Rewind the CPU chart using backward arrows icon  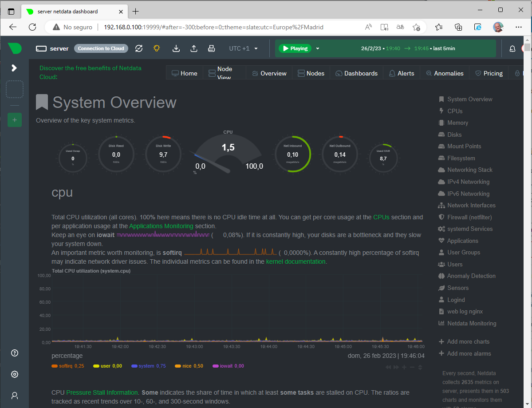[x=388, y=367]
